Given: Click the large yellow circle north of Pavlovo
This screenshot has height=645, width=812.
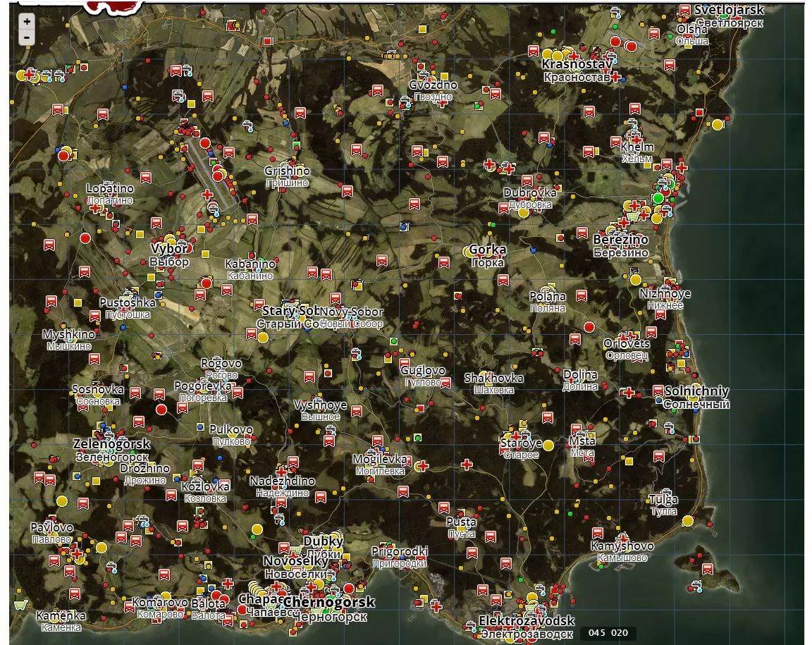Looking at the screenshot, I should tap(62, 501).
